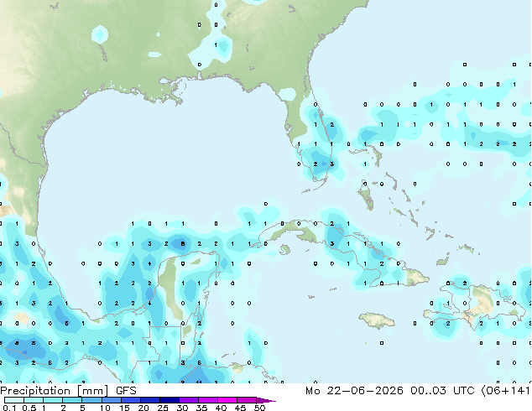Click the 0.1–0.5 mm legend color swatch
Image resolution: width=532 pixels, height=411 pixels.
[x=14, y=400]
